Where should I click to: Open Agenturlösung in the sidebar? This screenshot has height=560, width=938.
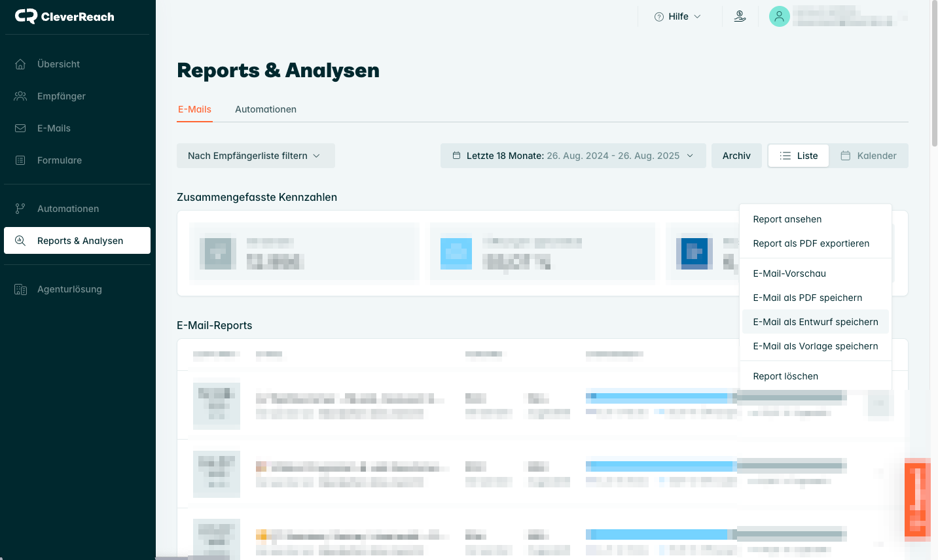click(x=69, y=289)
